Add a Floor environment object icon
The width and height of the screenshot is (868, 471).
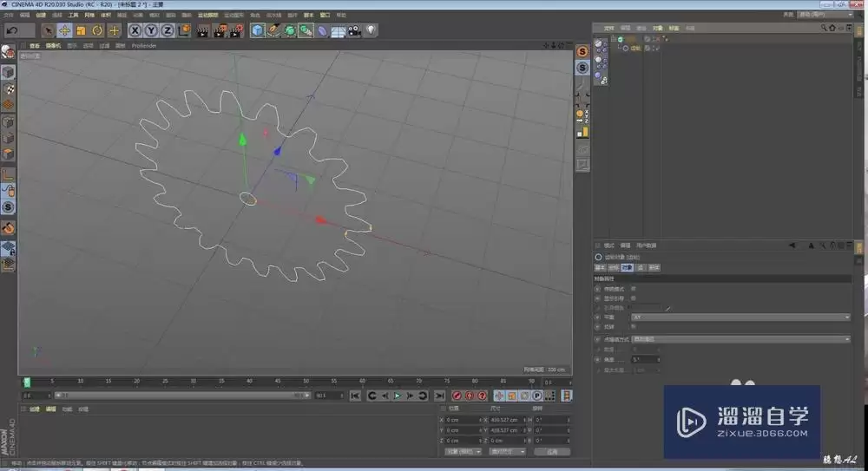[339, 31]
